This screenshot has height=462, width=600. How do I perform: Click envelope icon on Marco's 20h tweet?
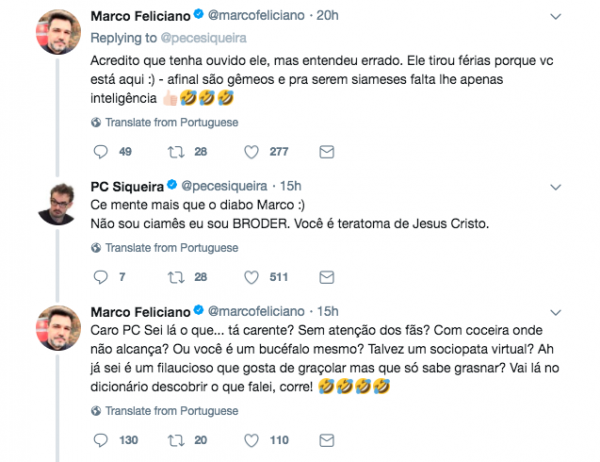pyautogui.click(x=324, y=152)
